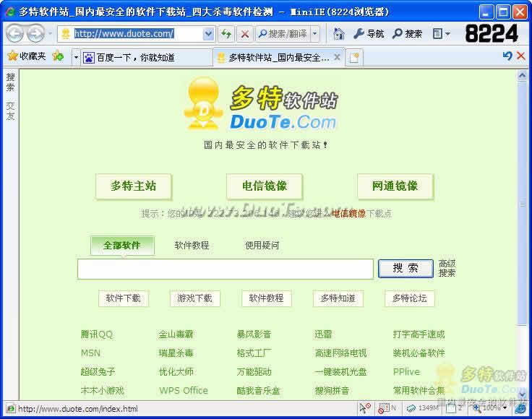Screen dimensions: 532x419
Task: Open the navigation history arrow beside Forward button
Action: pyautogui.click(x=50, y=33)
